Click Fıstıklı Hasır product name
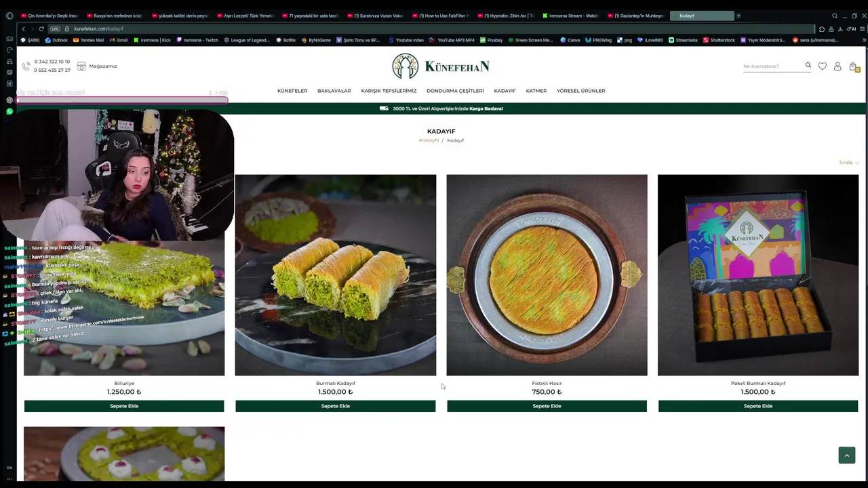The height and width of the screenshot is (488, 868). pos(547,384)
